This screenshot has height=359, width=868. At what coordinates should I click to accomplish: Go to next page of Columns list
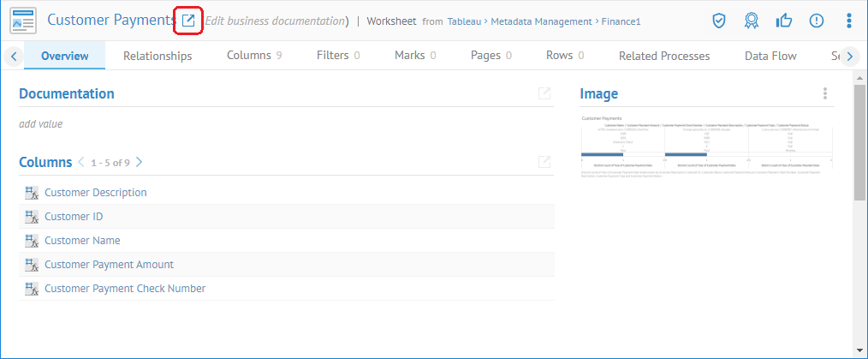(140, 162)
